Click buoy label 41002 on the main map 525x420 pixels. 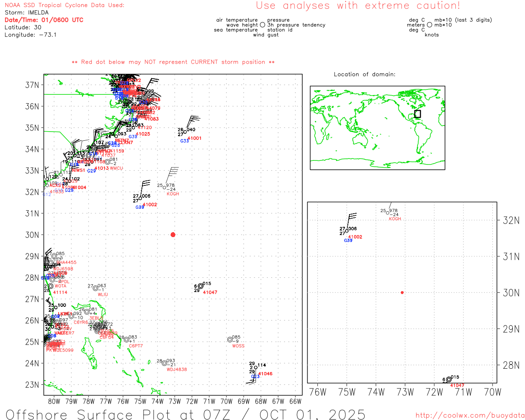pos(150,205)
